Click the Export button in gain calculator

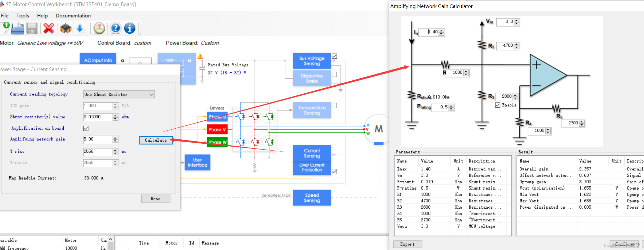point(408,244)
